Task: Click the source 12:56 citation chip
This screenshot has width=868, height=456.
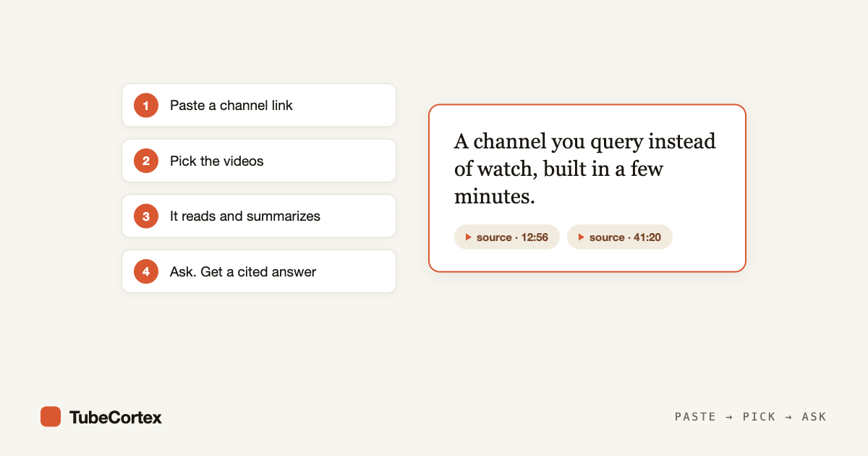Action: 507,237
